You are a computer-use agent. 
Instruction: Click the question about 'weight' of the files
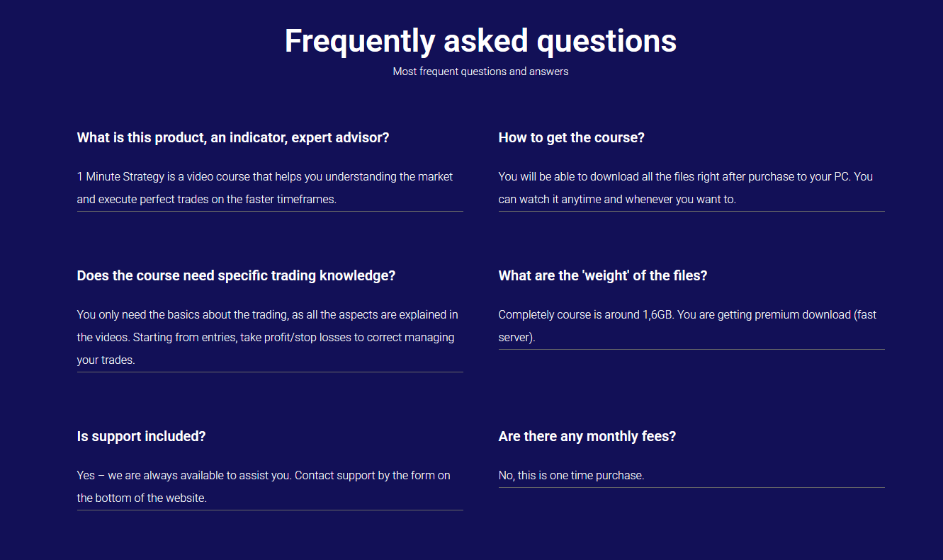[x=602, y=275]
